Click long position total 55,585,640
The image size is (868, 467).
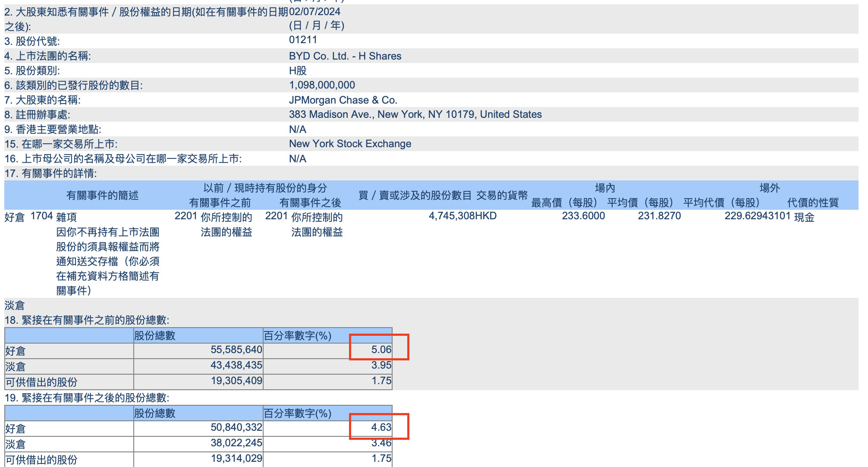pos(236,350)
